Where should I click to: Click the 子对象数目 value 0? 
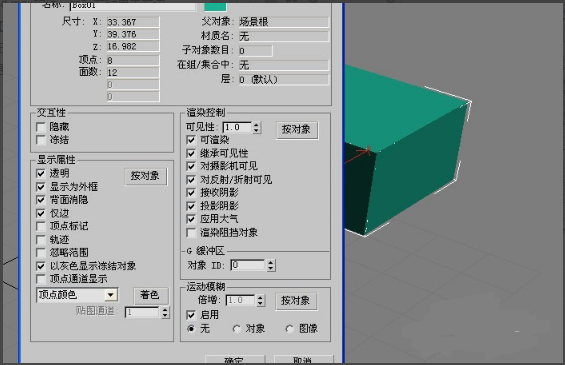(x=255, y=51)
